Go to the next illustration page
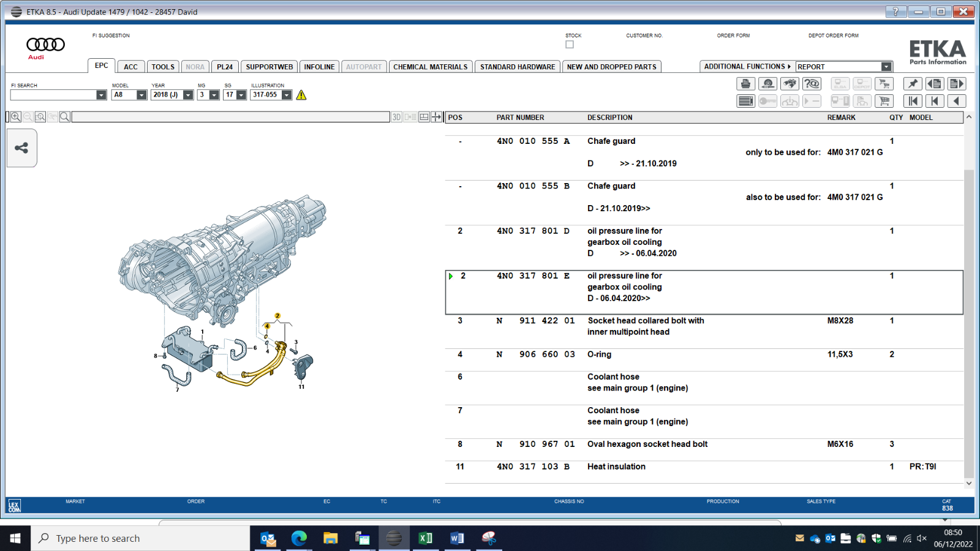The width and height of the screenshot is (980, 551). (x=957, y=84)
